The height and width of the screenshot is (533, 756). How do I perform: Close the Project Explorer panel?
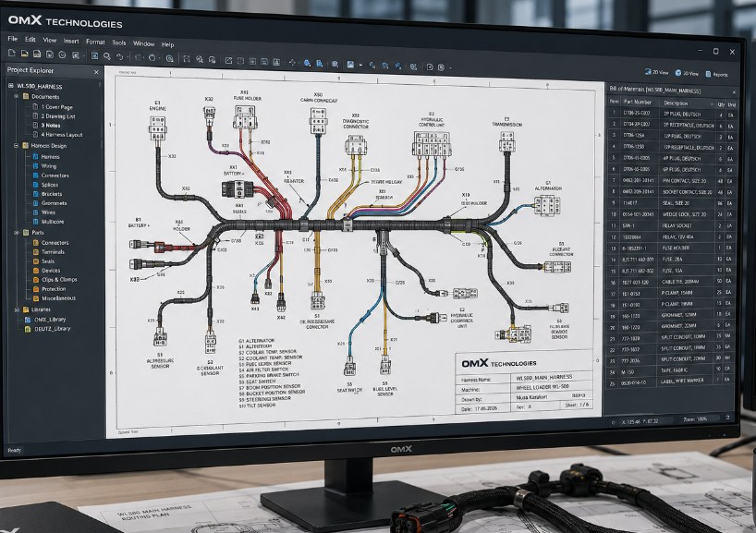96,72
